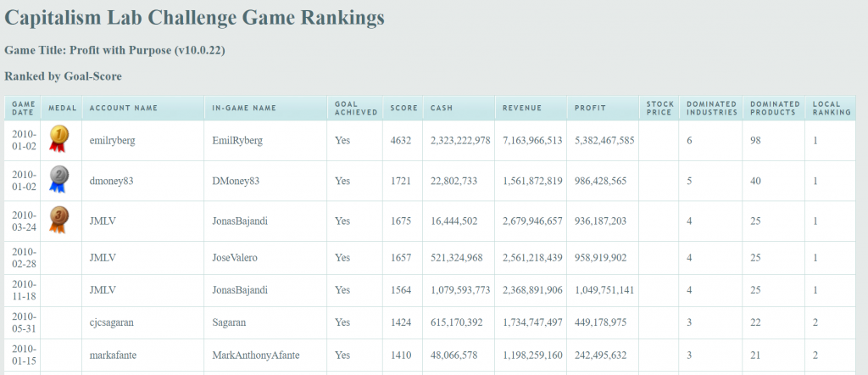868x375 pixels.
Task: Select the Score column header
Action: pyautogui.click(x=403, y=108)
